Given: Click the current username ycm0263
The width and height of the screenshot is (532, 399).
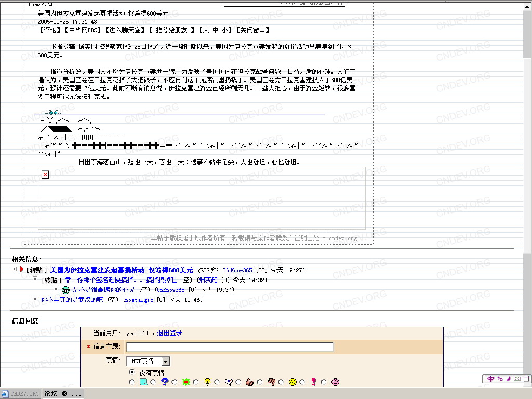Looking at the screenshot, I should pos(137,333).
